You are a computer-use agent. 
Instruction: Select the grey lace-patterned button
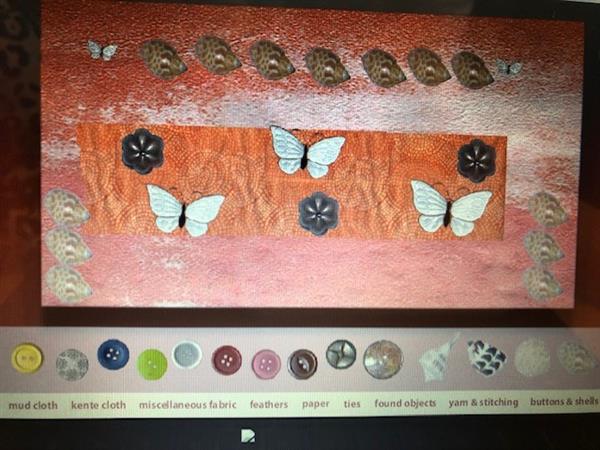(x=72, y=365)
